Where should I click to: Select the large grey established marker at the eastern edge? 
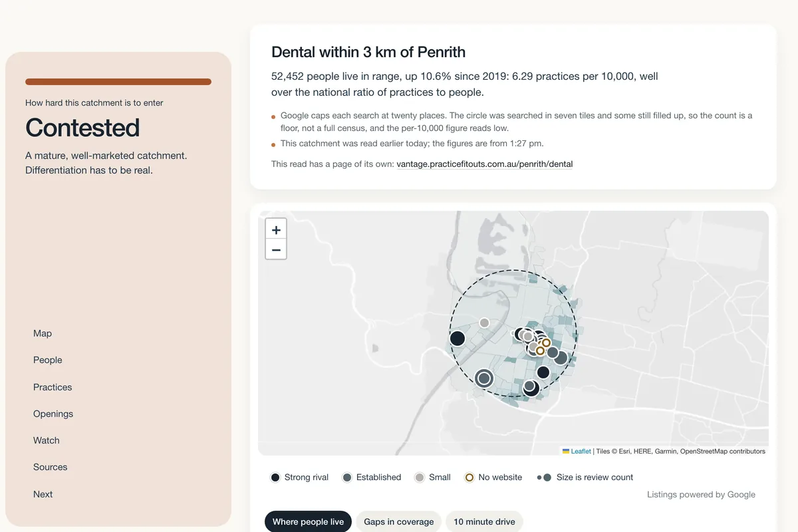coord(561,358)
